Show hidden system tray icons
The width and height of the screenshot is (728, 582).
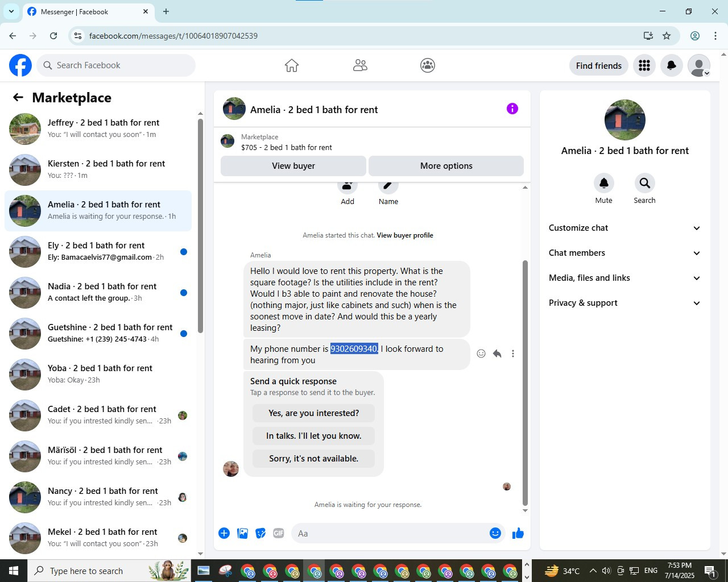click(593, 571)
